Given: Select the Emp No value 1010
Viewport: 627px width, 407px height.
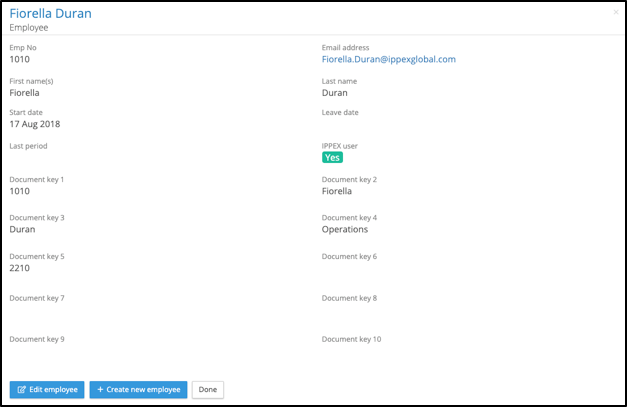Looking at the screenshot, I should tap(20, 59).
